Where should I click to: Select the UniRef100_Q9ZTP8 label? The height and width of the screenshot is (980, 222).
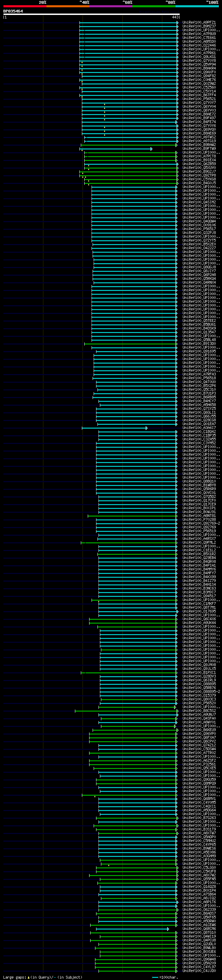point(199,175)
